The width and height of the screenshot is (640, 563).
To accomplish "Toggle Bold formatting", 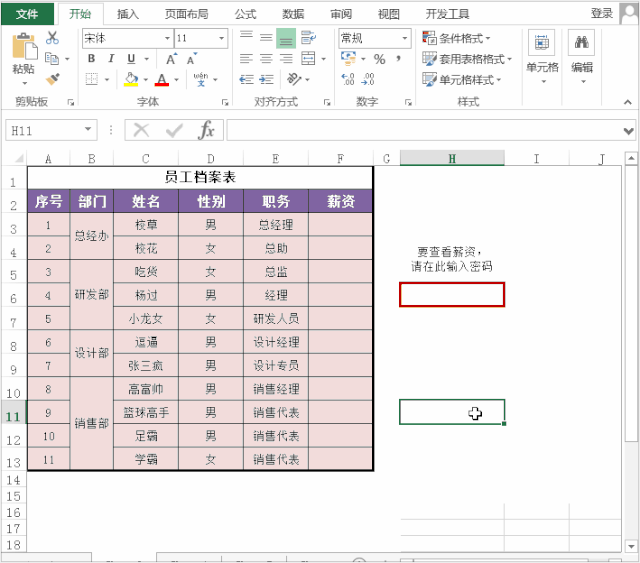I will [91, 59].
